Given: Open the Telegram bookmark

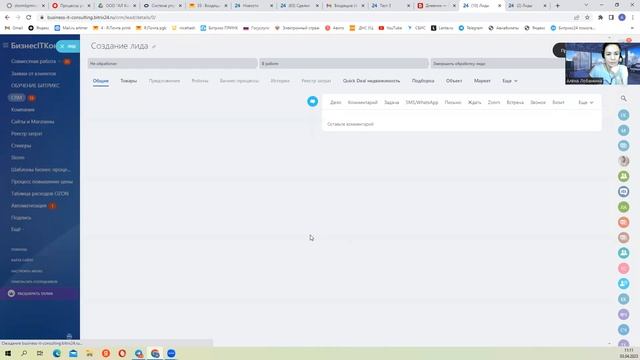Looking at the screenshot, I should [470, 28].
